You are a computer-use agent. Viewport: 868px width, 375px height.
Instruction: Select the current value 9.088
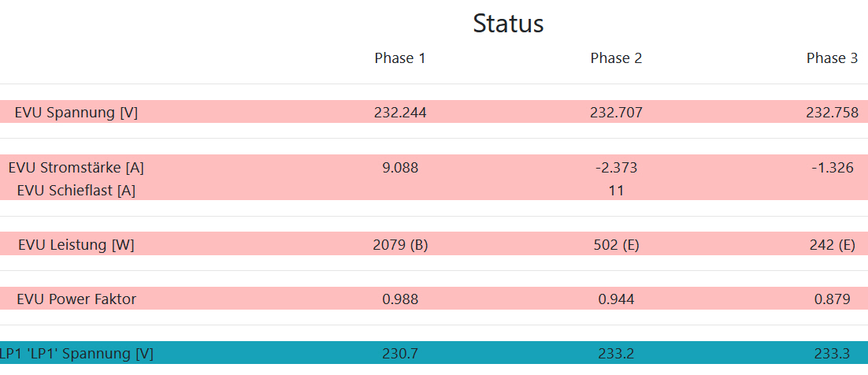(x=400, y=167)
